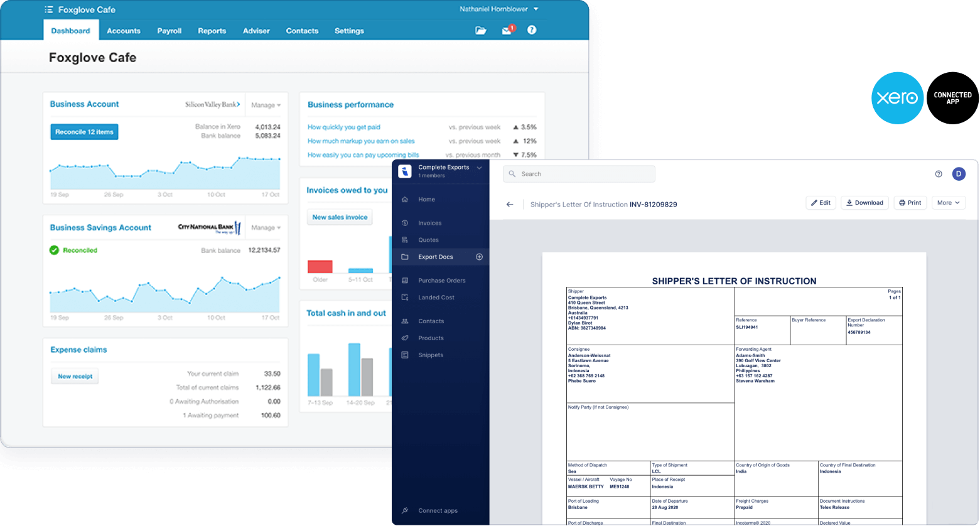This screenshot has height=526, width=980.
Task: Select Home in the Complete Exports sidebar
Action: click(x=426, y=199)
